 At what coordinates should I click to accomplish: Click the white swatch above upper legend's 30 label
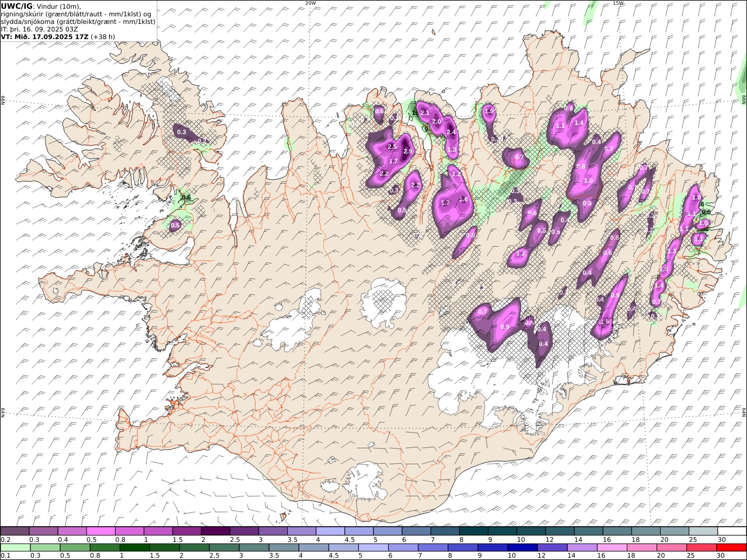pos(731,531)
